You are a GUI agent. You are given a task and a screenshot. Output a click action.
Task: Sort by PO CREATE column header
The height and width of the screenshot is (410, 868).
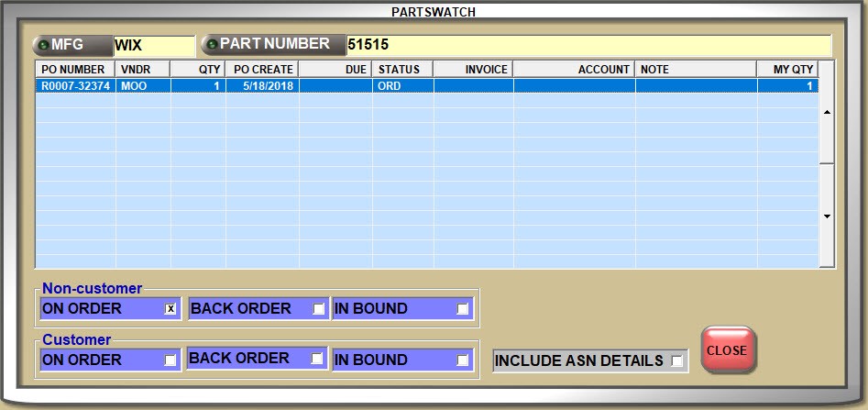[262, 70]
